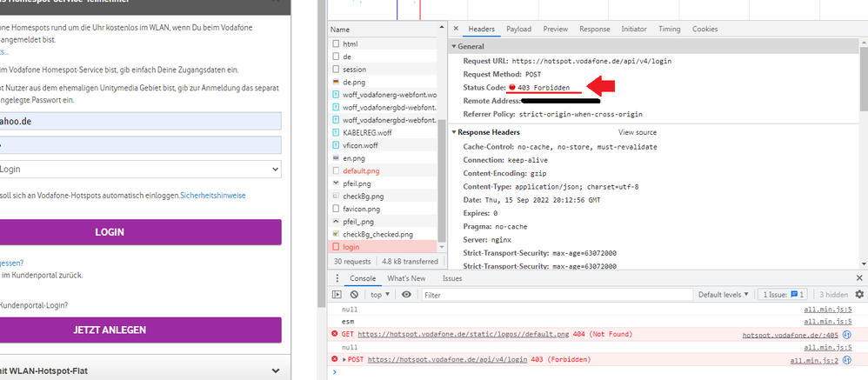Image resolution: width=868 pixels, height=380 pixels.
Task: Close the request details pane
Action: (456, 29)
